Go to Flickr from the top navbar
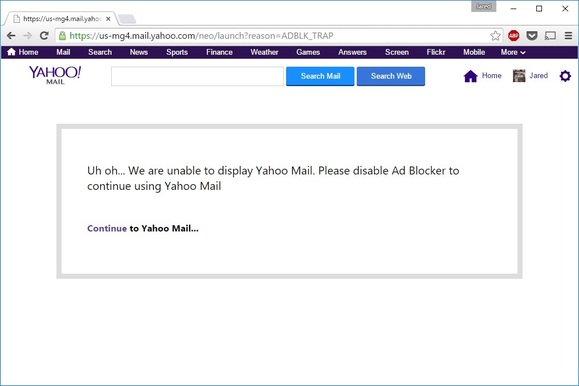 (x=436, y=52)
